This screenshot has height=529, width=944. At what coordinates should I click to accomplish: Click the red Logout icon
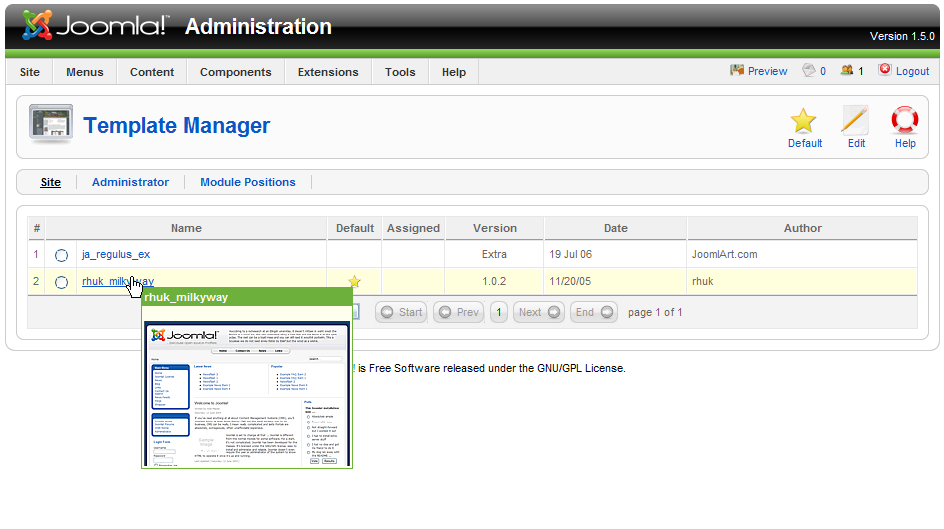885,71
